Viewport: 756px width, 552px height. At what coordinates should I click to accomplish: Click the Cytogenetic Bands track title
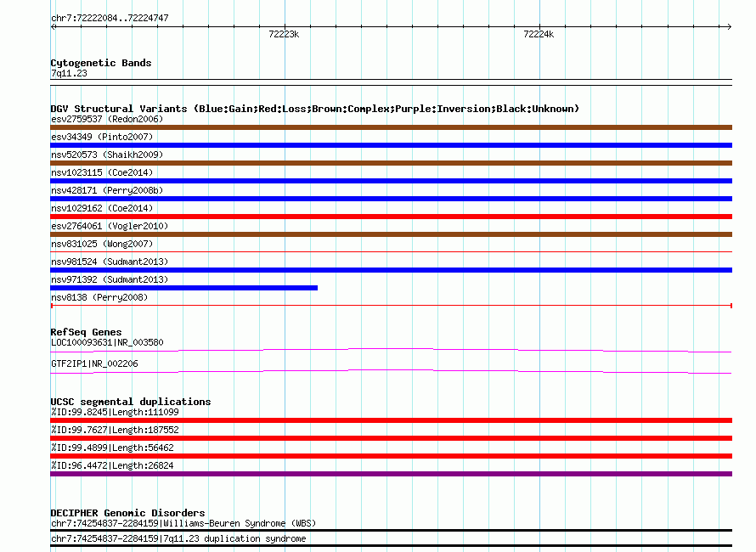pyautogui.click(x=101, y=63)
